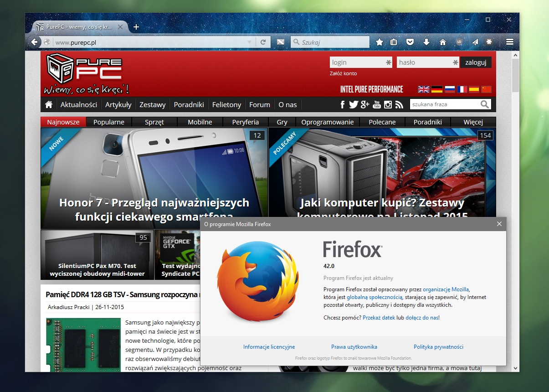Switch language with the Russian flag
This screenshot has width=549, height=392.
pyautogui.click(x=450, y=89)
